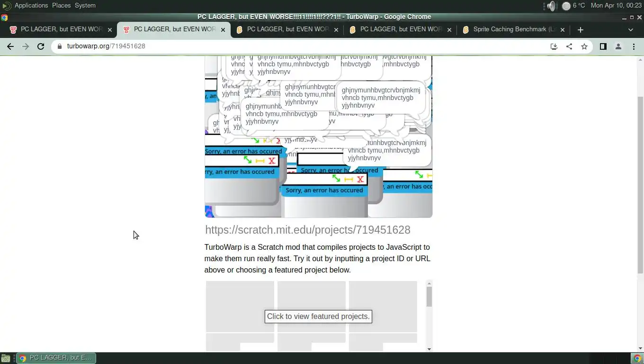Click the page scrollbar up arrow
The height and width of the screenshot is (364, 644).
point(640,59)
